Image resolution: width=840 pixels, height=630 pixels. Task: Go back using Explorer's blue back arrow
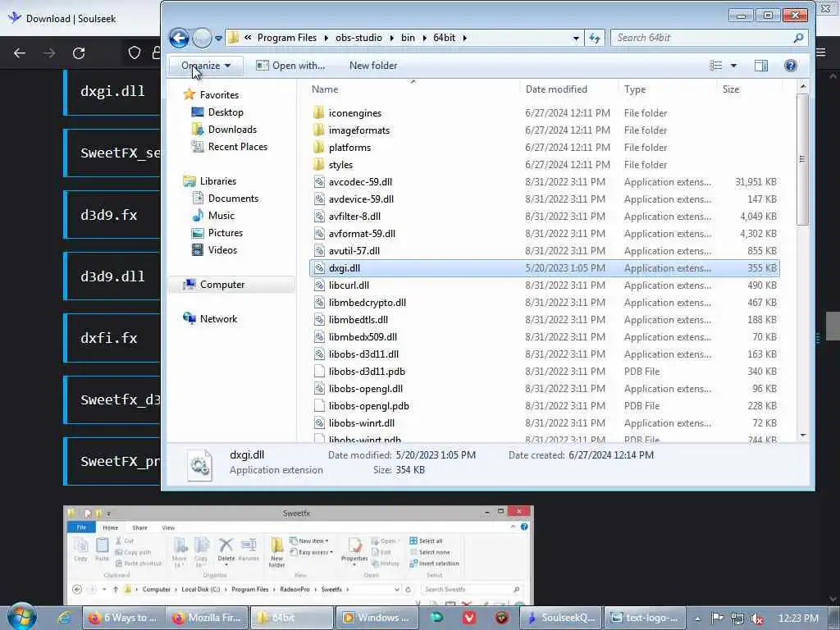click(179, 38)
